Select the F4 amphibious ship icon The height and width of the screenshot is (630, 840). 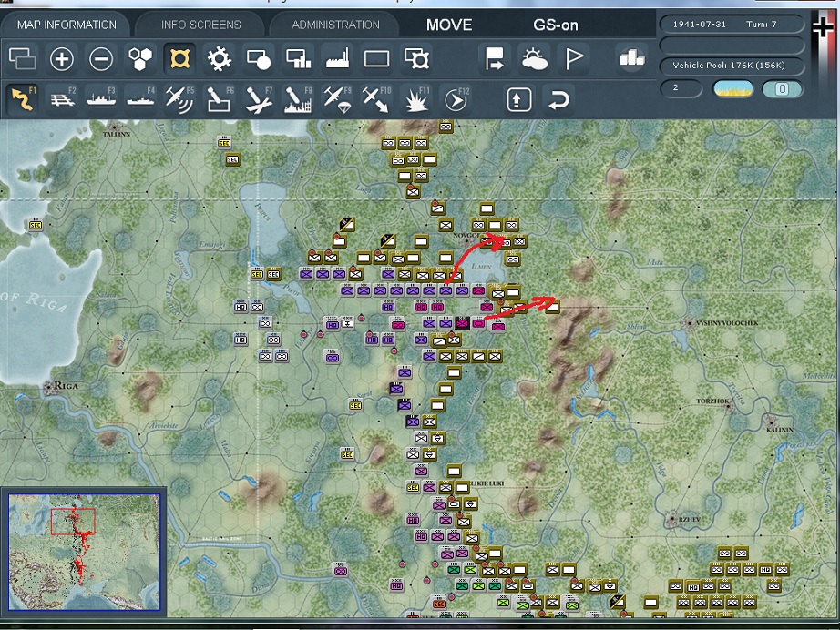[140, 99]
